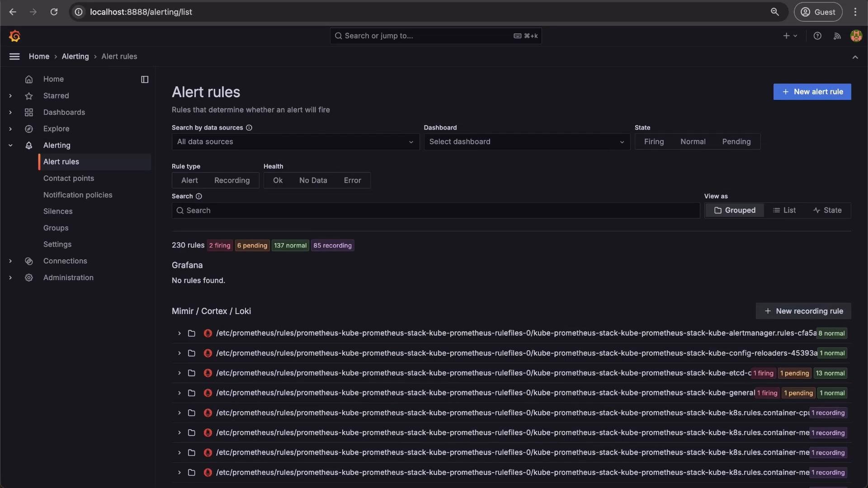Open the plus New dropdown in top bar
Screen dimensions: 868x488
tap(790, 36)
